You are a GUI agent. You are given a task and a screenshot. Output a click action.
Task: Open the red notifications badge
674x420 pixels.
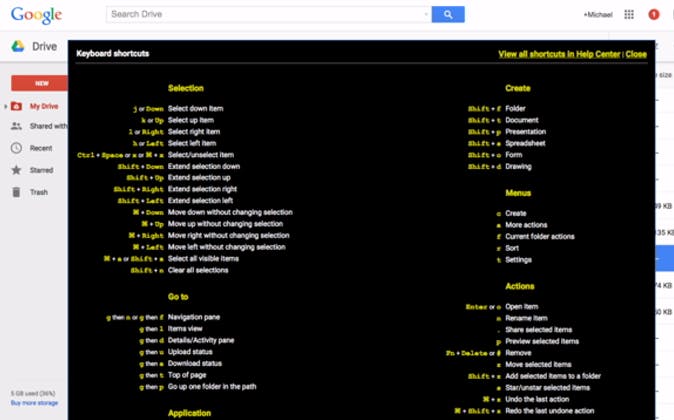654,15
